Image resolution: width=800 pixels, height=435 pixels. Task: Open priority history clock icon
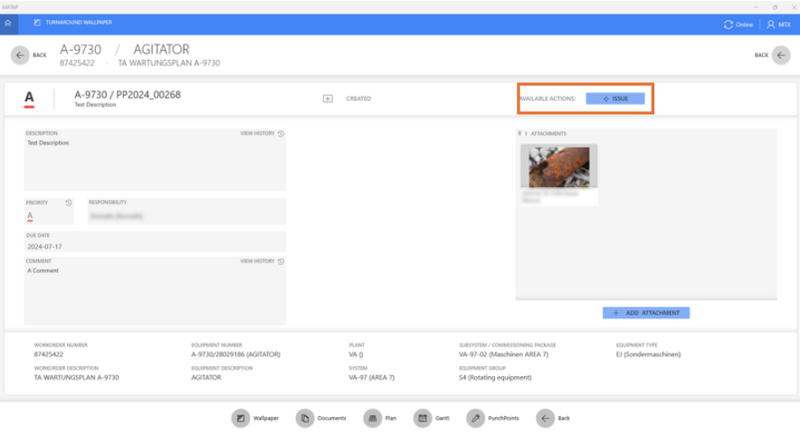tap(69, 203)
